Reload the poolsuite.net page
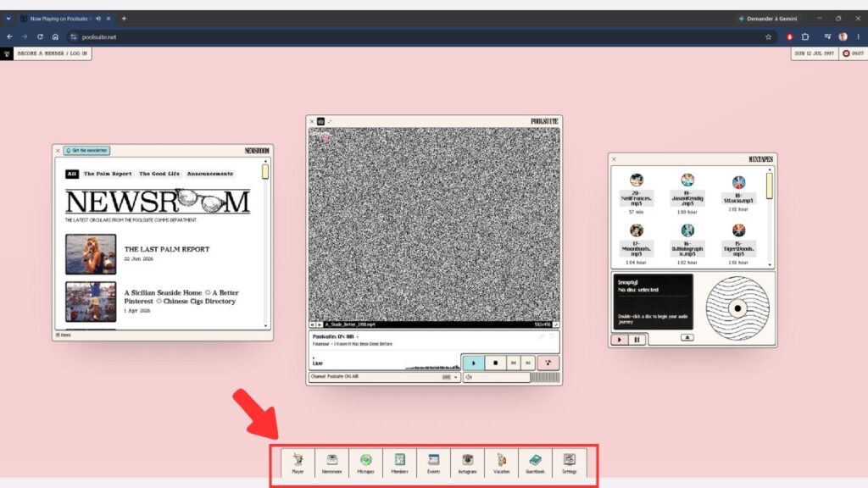Image resolution: width=868 pixels, height=488 pixels. [x=40, y=37]
